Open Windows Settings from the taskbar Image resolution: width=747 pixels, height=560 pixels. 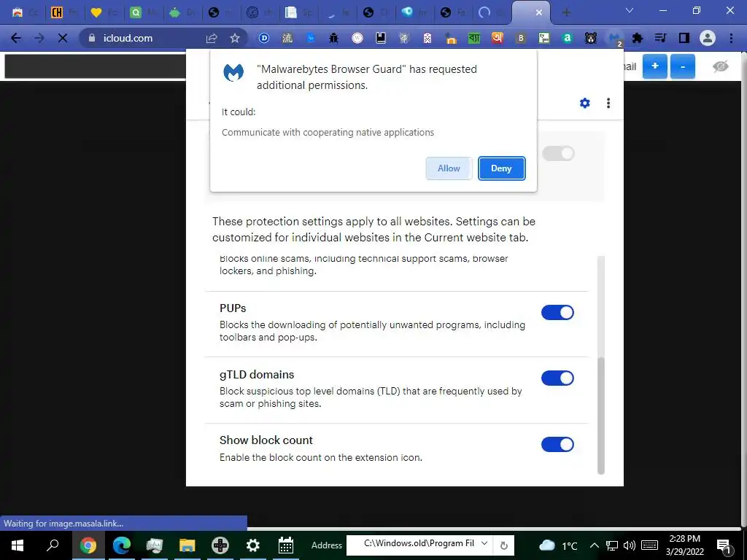[253, 545]
